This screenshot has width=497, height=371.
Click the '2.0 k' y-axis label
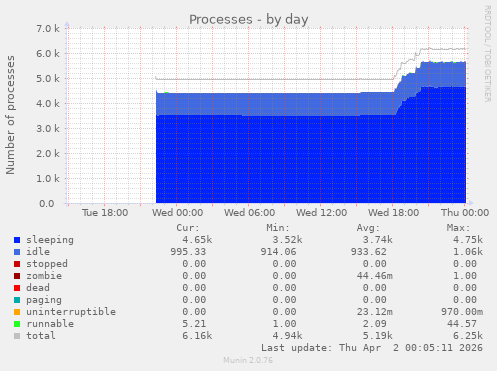tap(48, 154)
